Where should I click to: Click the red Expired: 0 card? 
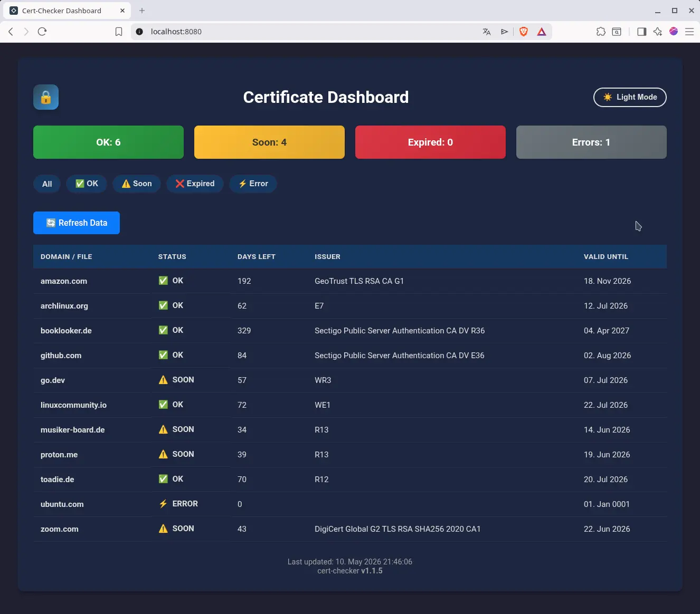pos(430,142)
